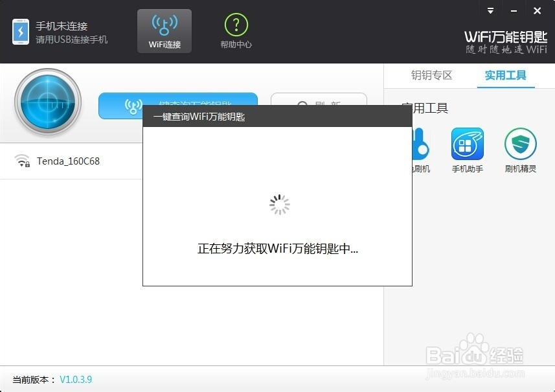Close the WiFi万能钥匙 window
Image resolution: width=555 pixels, height=392 pixels.
(x=537, y=11)
